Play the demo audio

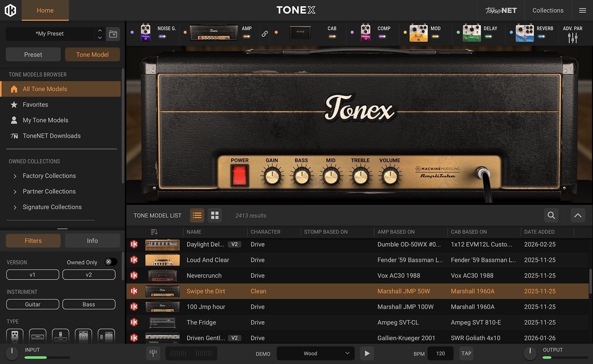[x=367, y=353]
